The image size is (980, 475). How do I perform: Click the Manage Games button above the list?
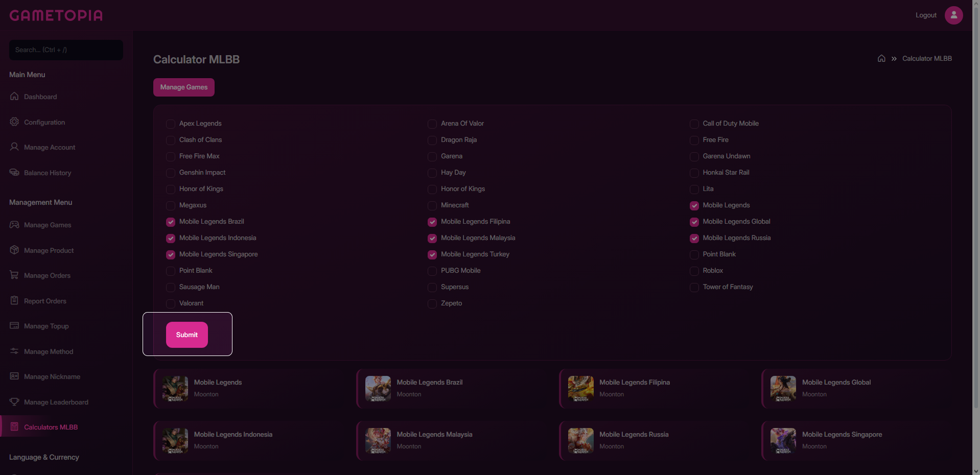184,87
